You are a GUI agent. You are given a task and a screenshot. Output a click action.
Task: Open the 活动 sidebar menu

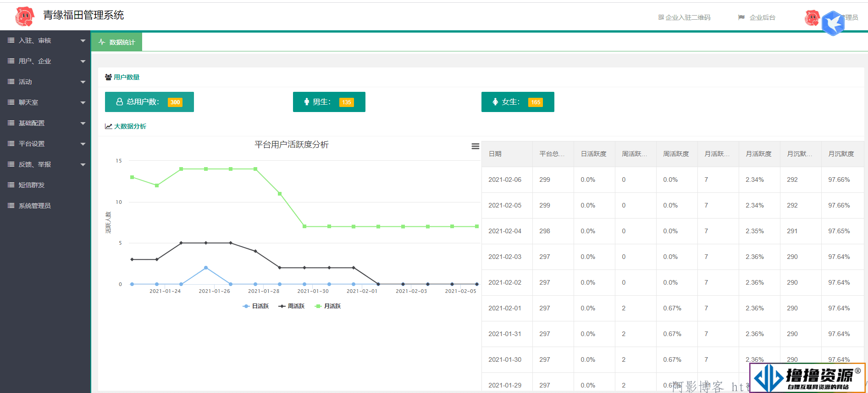click(45, 82)
